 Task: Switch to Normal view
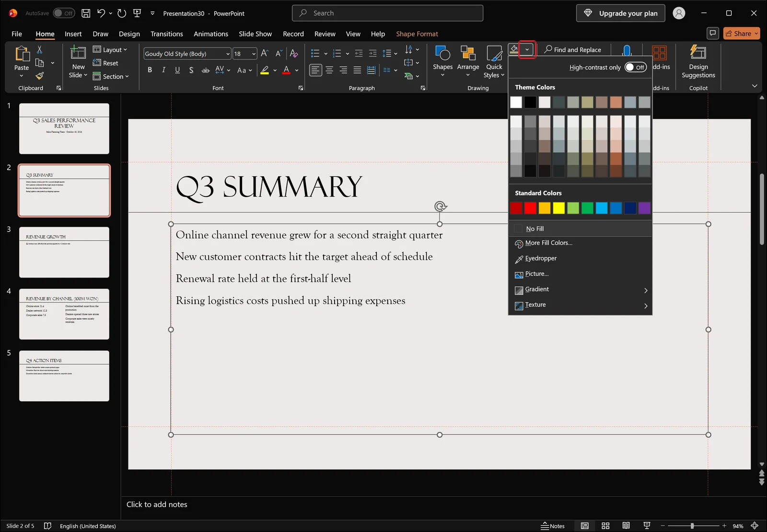click(585, 526)
